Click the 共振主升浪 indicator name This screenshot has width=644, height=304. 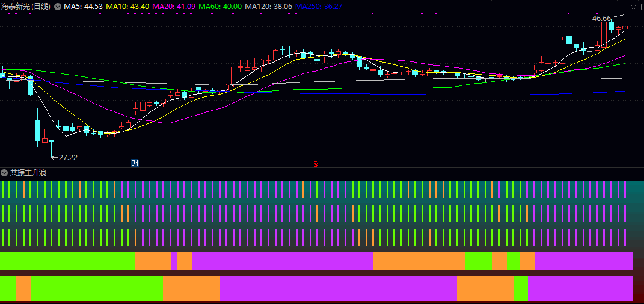coord(28,173)
